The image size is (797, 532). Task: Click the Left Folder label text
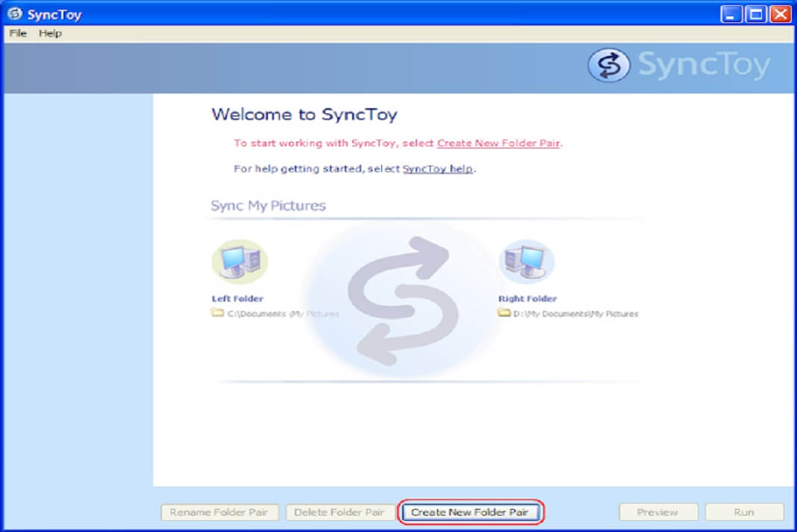(x=239, y=298)
